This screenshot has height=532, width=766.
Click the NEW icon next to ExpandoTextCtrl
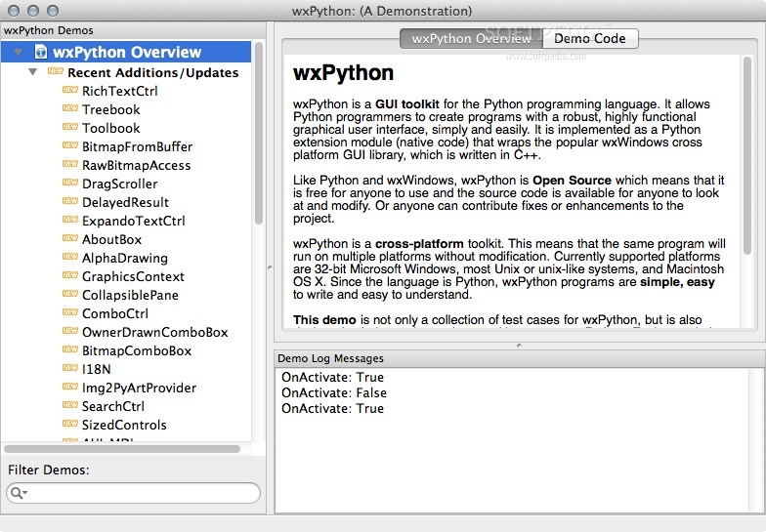70,220
